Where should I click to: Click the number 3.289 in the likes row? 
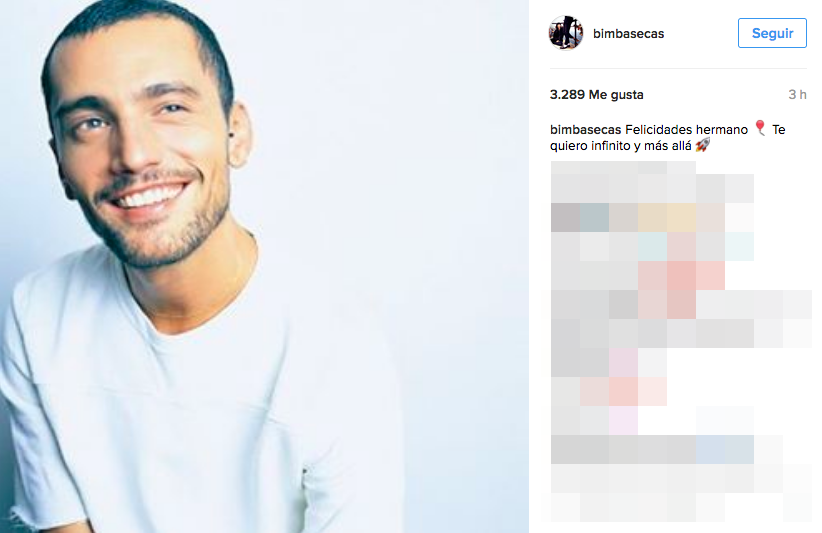(567, 95)
